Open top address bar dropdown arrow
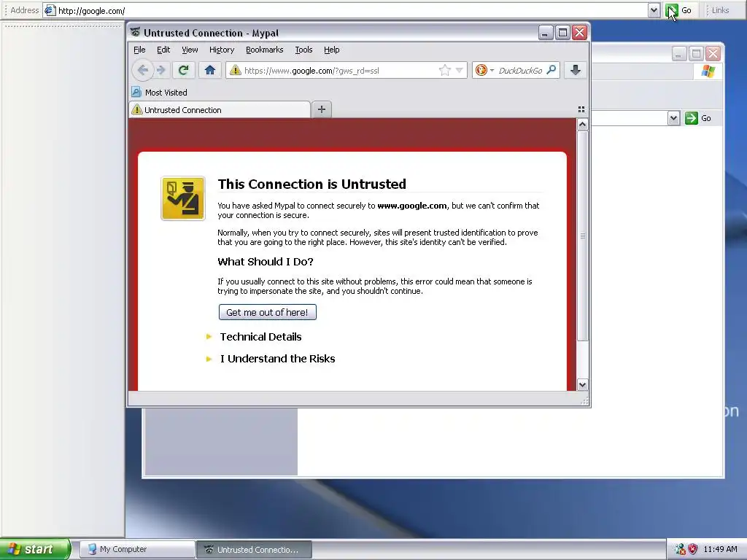747x560 pixels. click(x=654, y=10)
